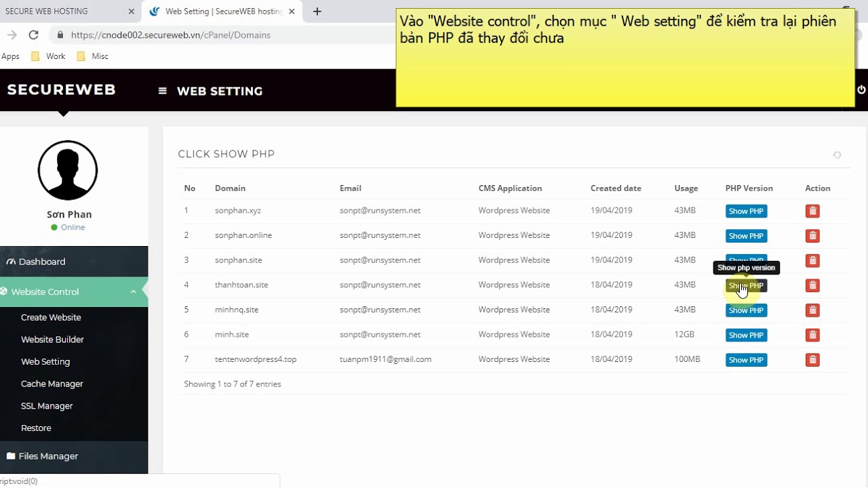Open SSL Manager in sidebar
Screen dimensions: 868x488
coord(47,406)
